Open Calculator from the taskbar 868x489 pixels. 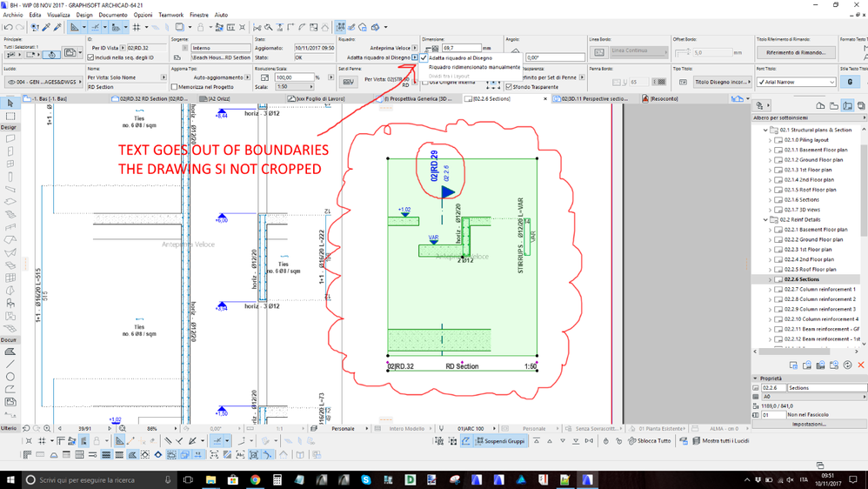tap(277, 479)
